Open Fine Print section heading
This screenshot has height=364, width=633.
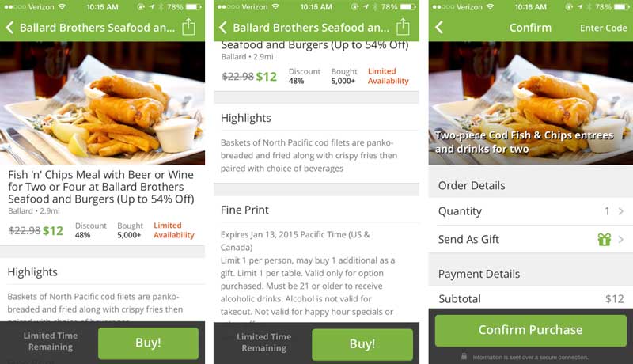tap(244, 210)
